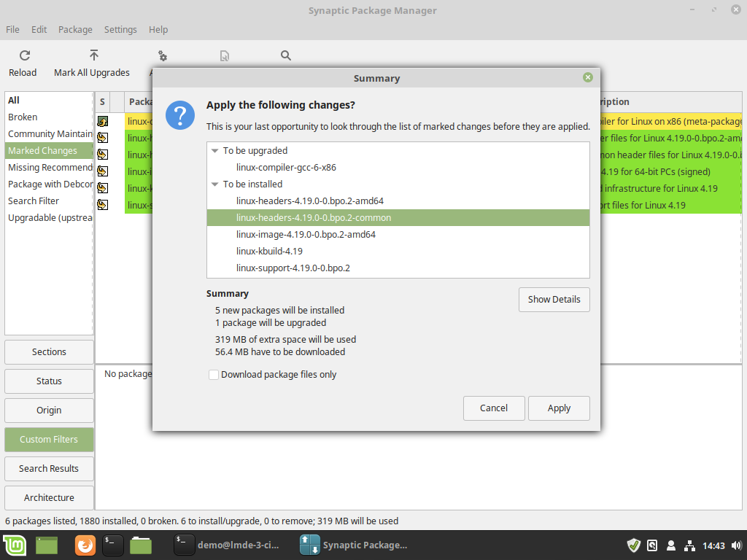Open the Settings menu
Screen dimensions: 747x560
[120, 29]
